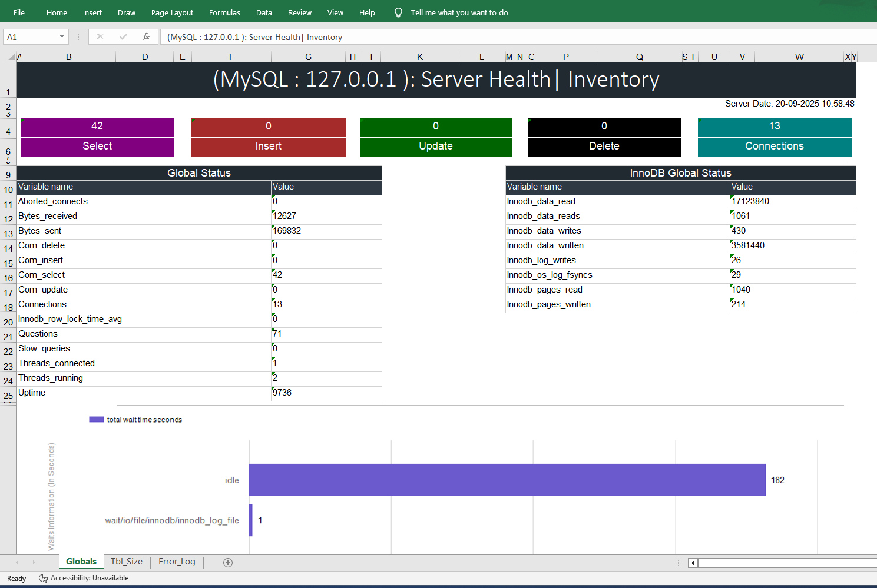The width and height of the screenshot is (877, 588).
Task: Open the File menu
Action: pyautogui.click(x=19, y=12)
